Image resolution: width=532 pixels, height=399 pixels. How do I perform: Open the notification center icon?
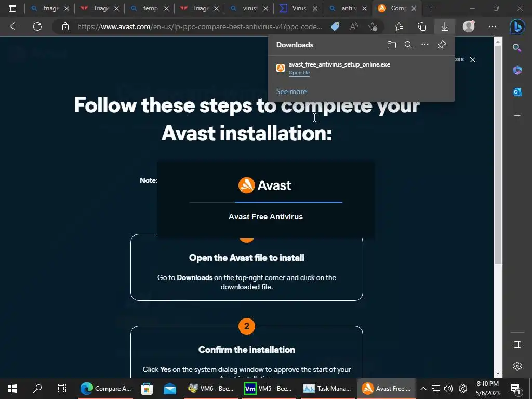[x=515, y=389]
